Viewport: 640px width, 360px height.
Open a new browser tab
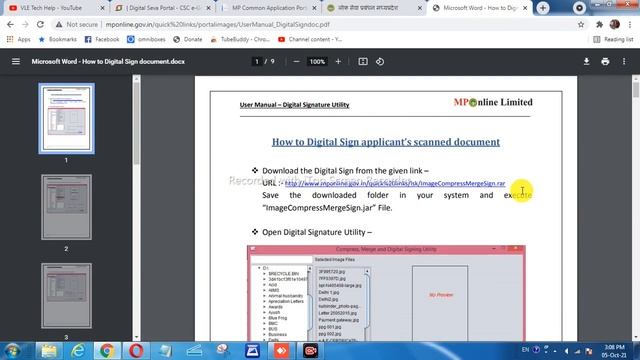[542, 8]
